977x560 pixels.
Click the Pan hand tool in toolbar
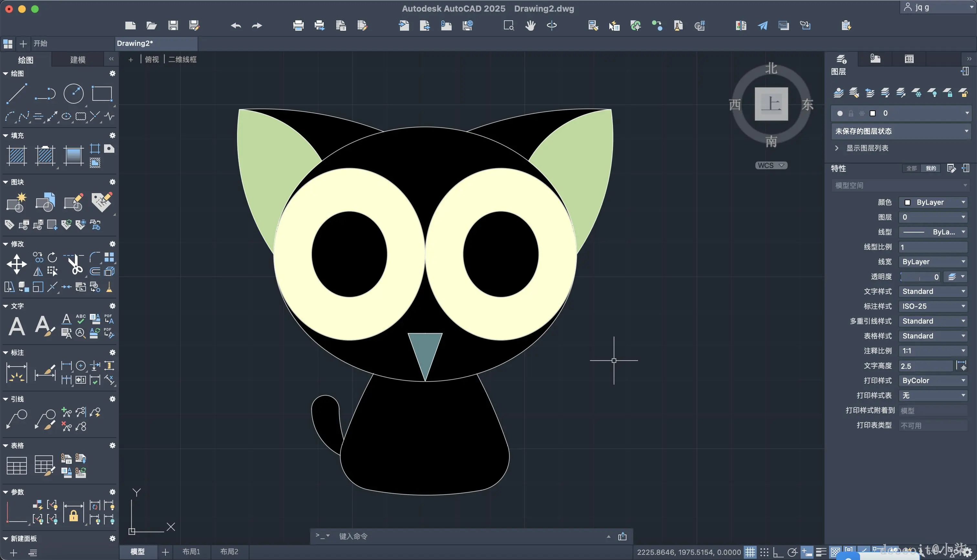coord(531,26)
